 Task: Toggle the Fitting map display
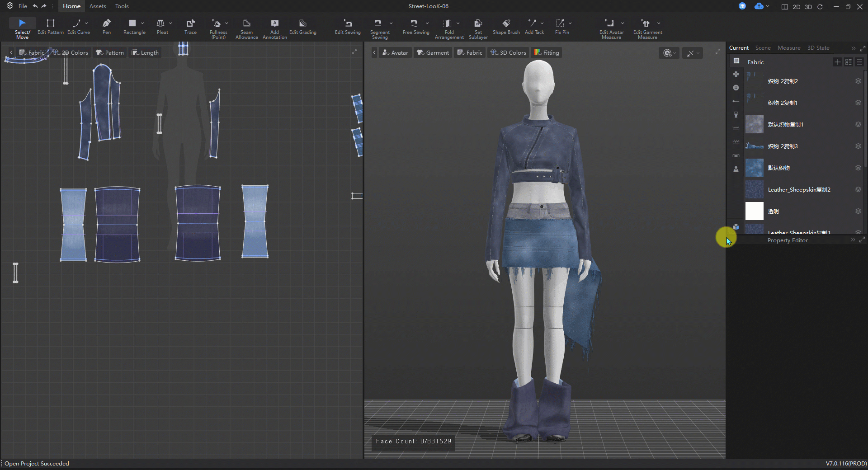[x=547, y=53]
